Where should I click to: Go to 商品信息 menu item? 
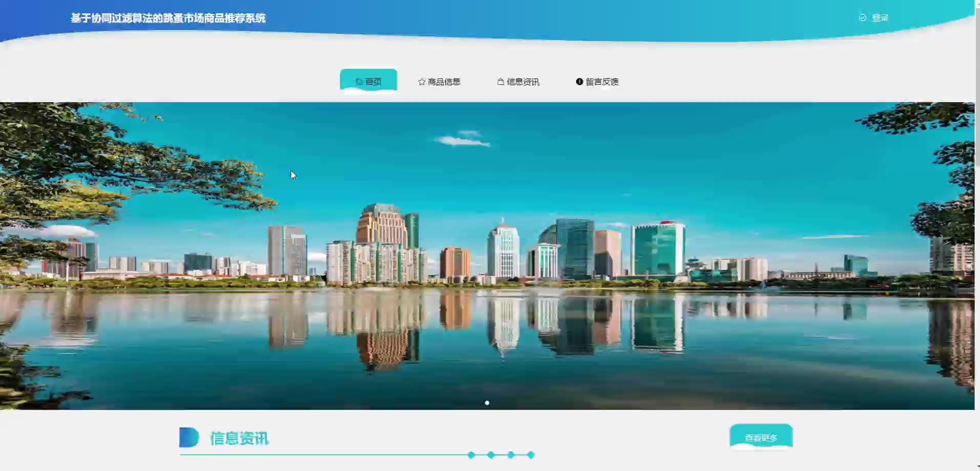point(439,82)
